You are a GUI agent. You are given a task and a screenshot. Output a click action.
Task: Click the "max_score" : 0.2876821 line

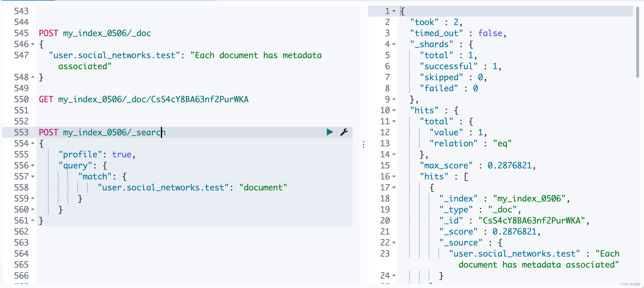477,166
